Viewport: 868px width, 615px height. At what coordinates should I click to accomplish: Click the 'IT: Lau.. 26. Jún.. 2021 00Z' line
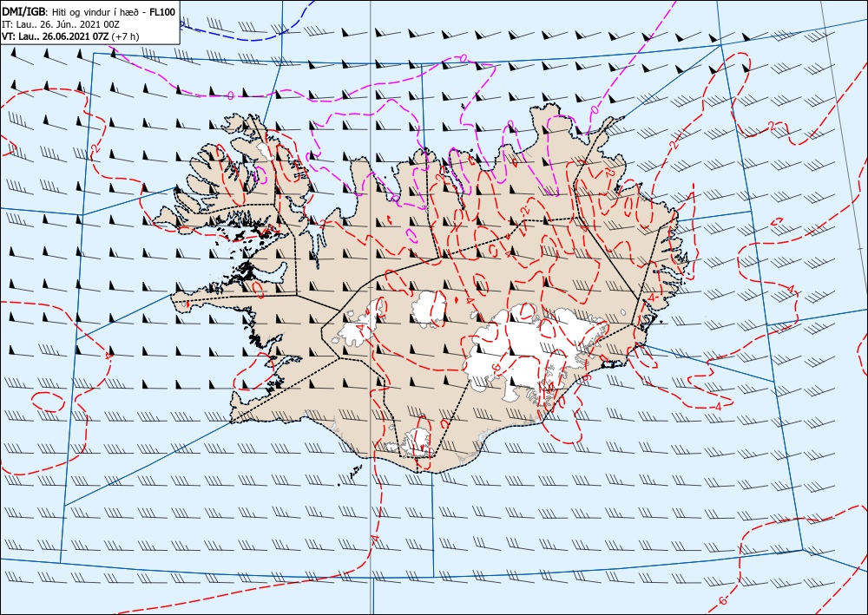pos(61,24)
